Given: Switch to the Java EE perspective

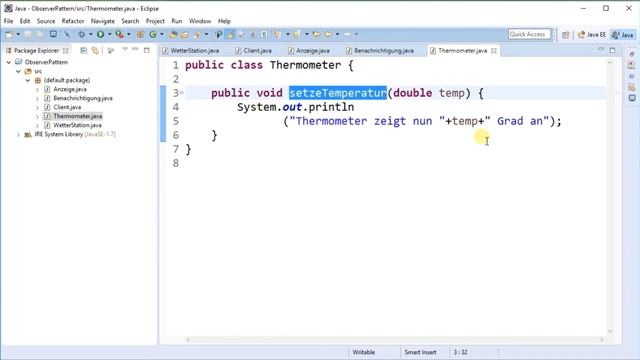Looking at the screenshot, I should [591, 35].
